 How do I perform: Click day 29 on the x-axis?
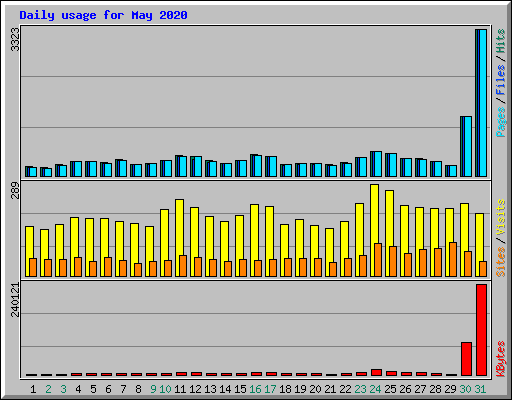point(450,389)
